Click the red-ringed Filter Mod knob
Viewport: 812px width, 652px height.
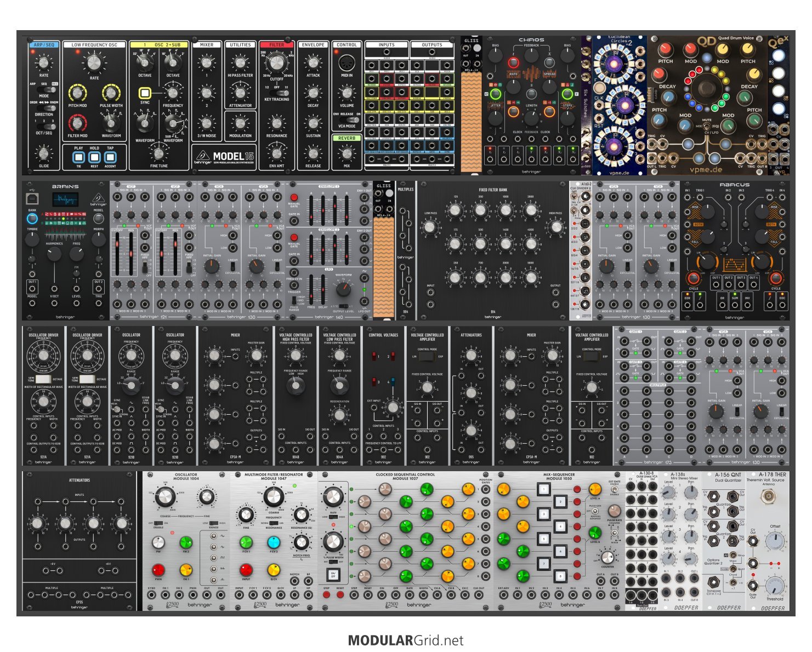[77, 123]
